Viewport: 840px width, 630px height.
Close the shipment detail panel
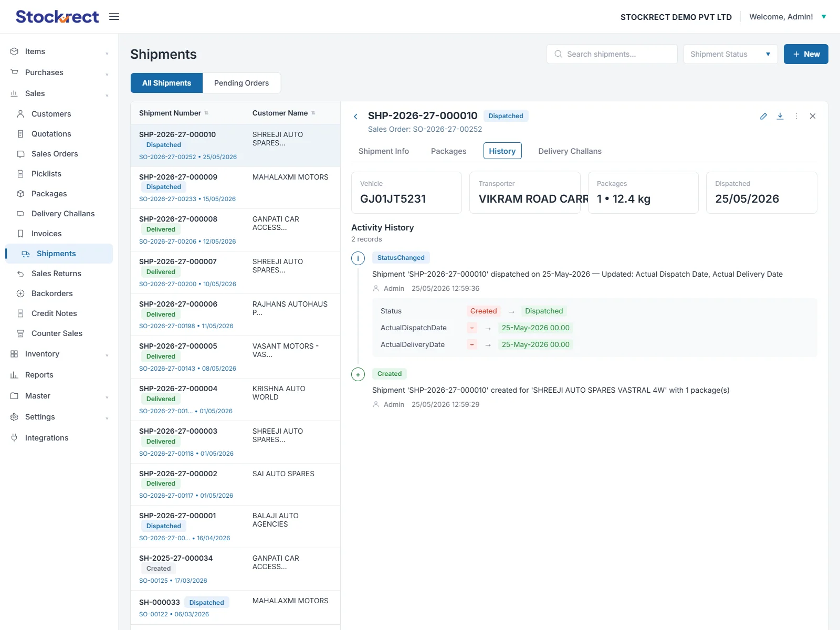[x=813, y=116]
